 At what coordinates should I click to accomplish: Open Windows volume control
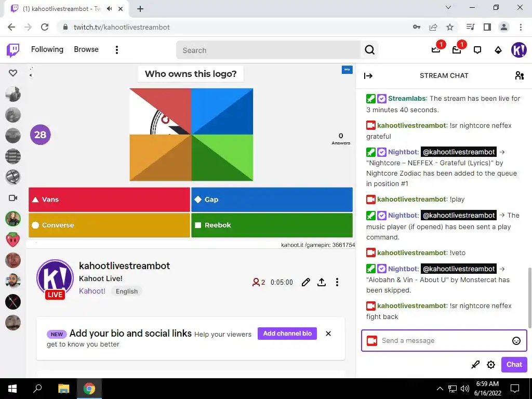point(465,389)
